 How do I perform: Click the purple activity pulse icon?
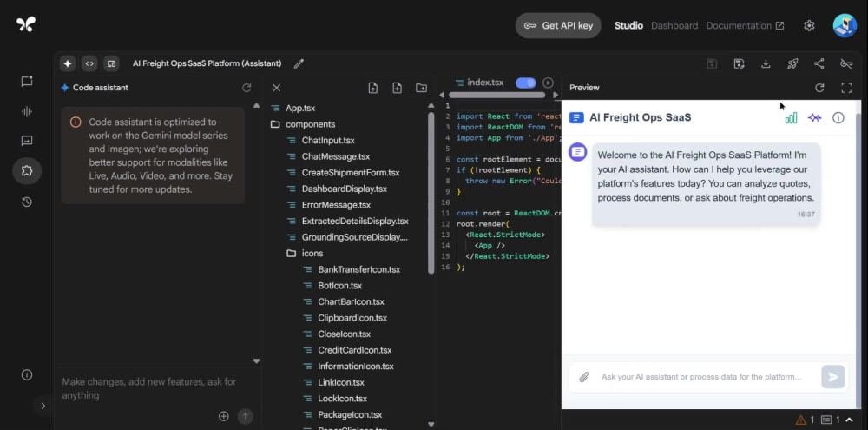814,117
